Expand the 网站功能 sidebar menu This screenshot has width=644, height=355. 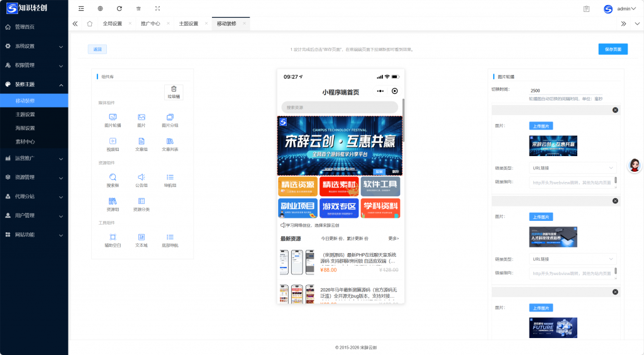pos(34,235)
